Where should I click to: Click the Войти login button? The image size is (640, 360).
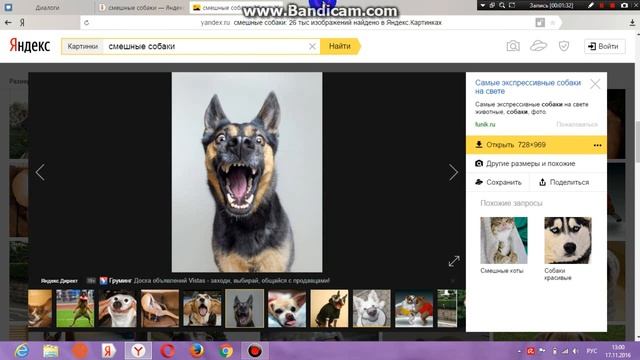tap(604, 46)
